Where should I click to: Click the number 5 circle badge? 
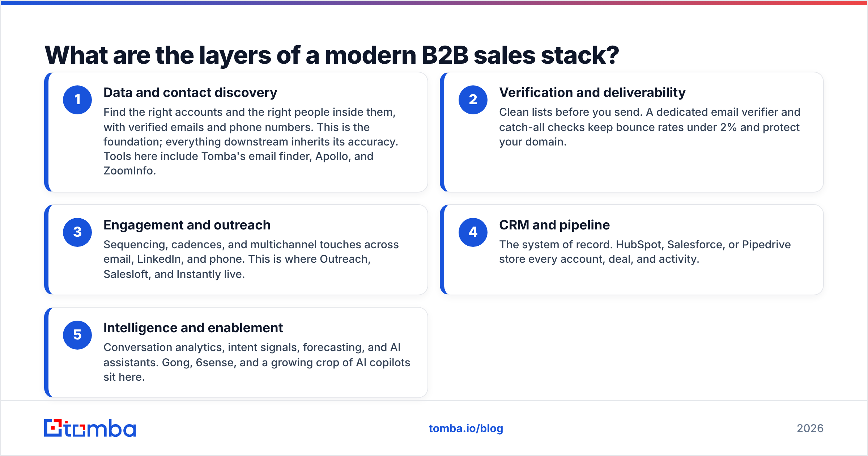click(77, 335)
